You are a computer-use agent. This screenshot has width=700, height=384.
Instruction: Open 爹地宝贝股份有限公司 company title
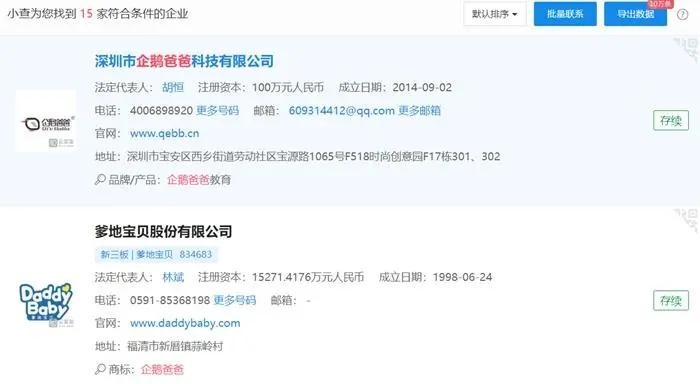coord(163,231)
